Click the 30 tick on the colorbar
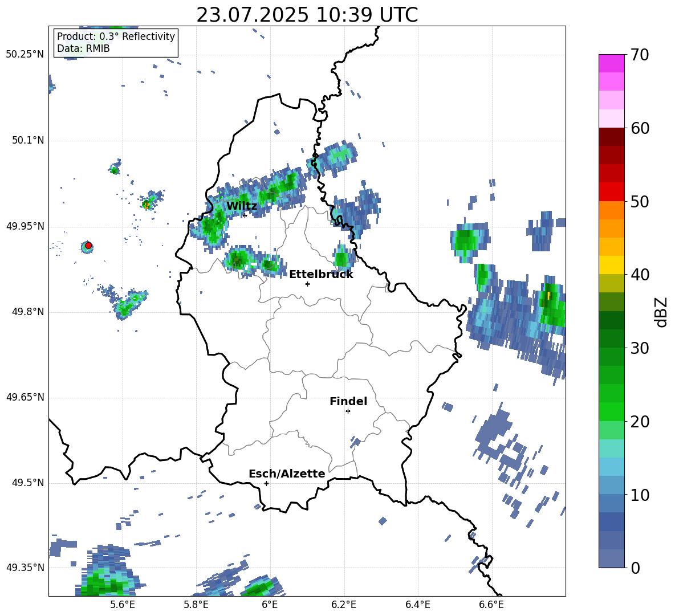Screen dimensions: 675x616 [x=640, y=348]
